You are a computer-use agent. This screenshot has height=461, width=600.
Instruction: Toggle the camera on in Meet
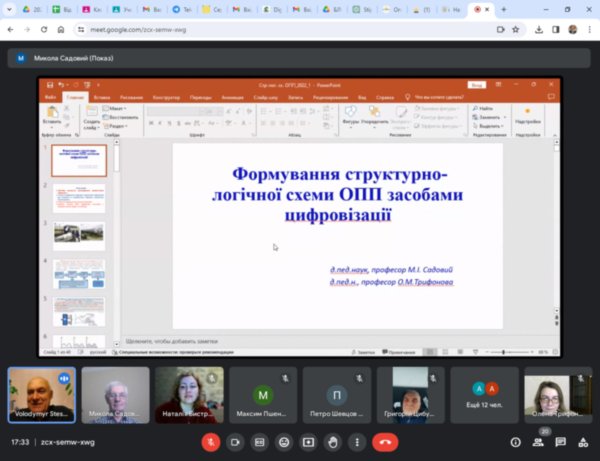pos(236,441)
